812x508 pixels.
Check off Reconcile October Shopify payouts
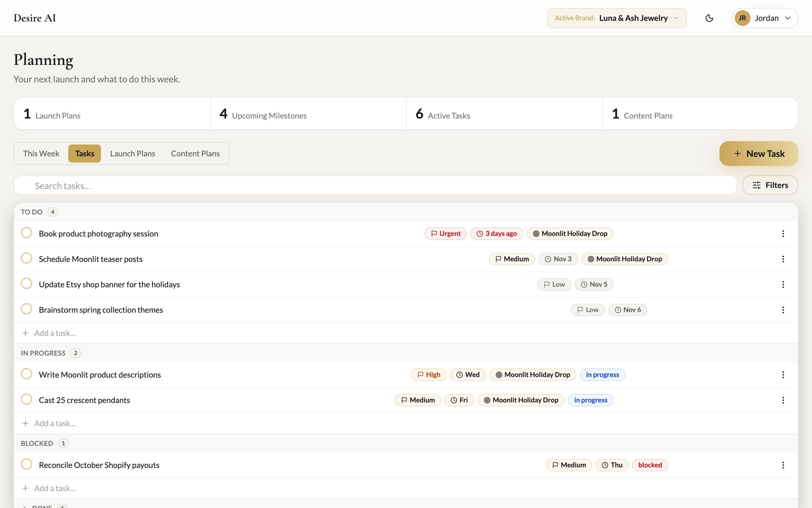click(27, 464)
